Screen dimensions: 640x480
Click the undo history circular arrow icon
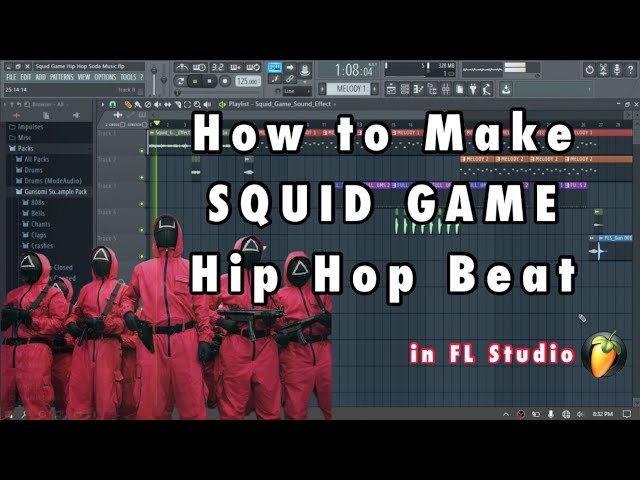(x=589, y=70)
